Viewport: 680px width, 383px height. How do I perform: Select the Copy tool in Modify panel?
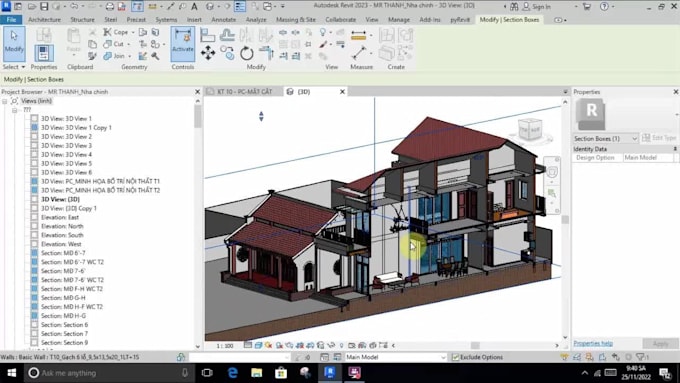[227, 53]
